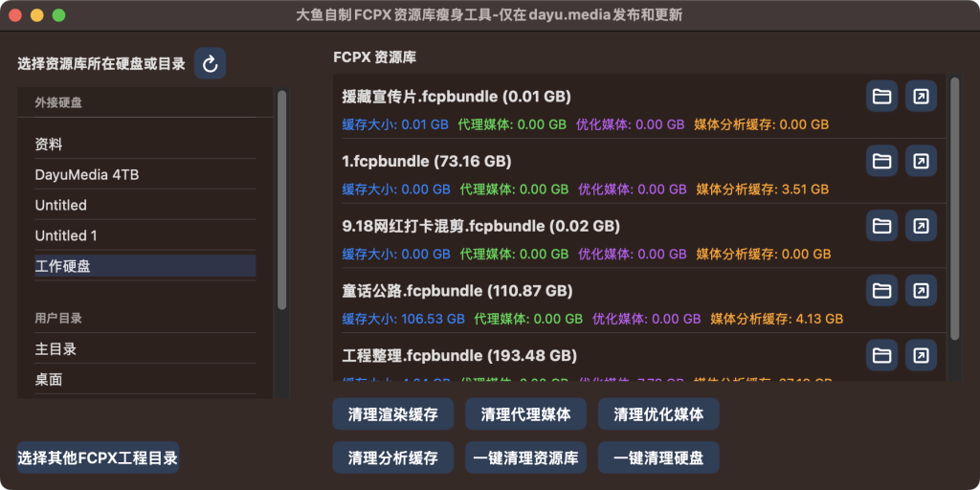980x490 pixels.
Task: Click 一键清理资源库 button
Action: click(x=525, y=457)
